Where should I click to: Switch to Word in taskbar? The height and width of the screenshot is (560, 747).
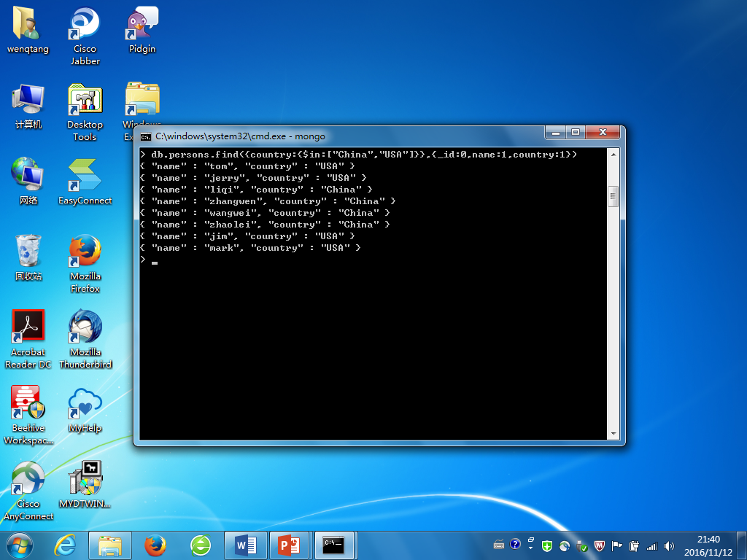coord(246,545)
